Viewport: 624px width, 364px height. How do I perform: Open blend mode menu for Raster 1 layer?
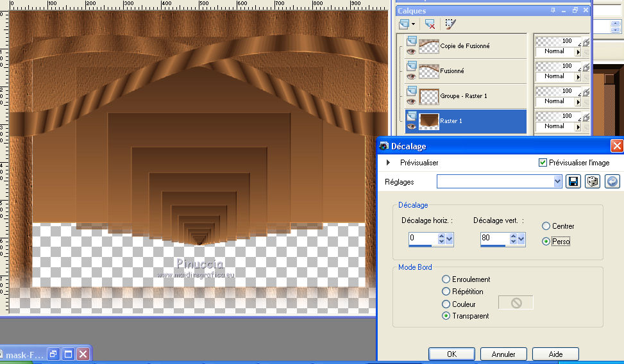point(578,127)
